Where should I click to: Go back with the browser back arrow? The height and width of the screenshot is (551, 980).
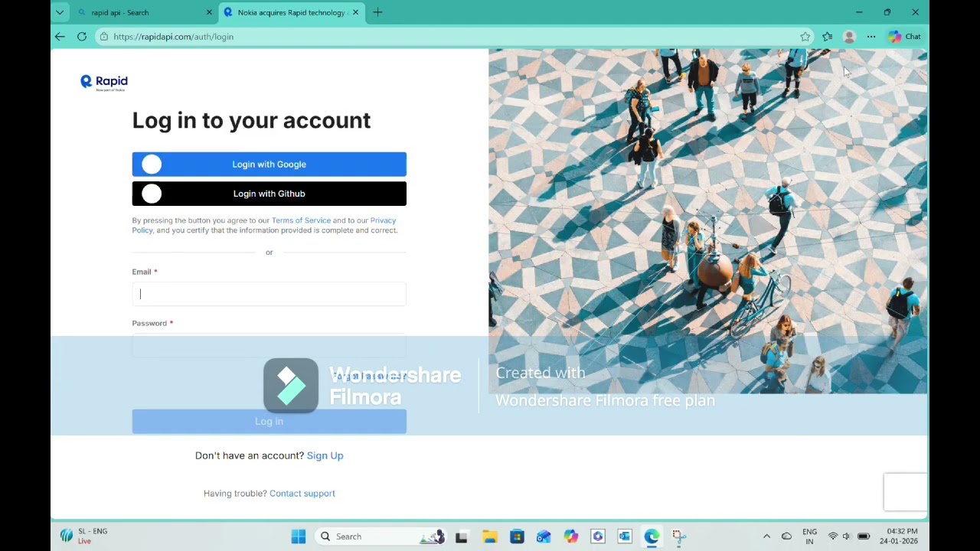(60, 36)
